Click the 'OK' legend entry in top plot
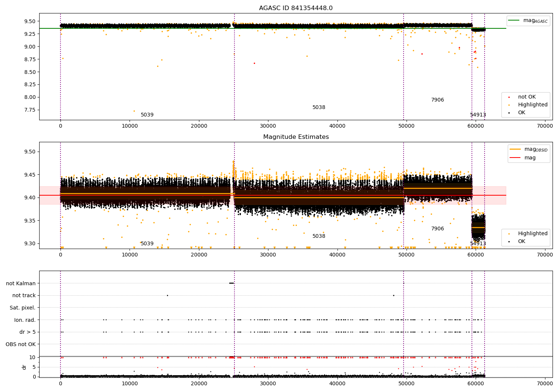This screenshot has height=392, width=560. (x=517, y=113)
